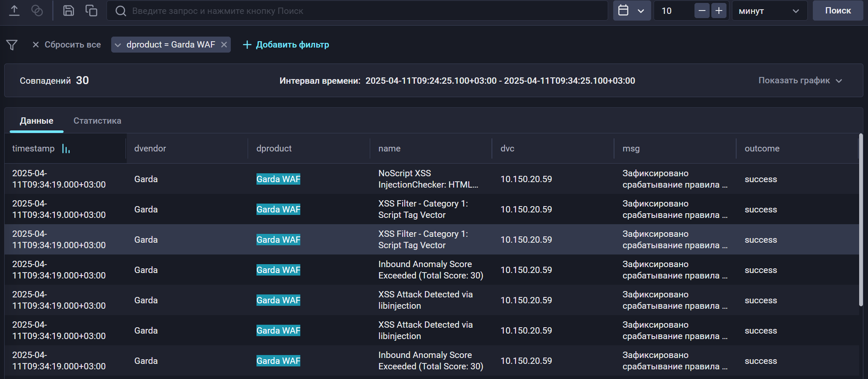Screen dimensions: 868x379
Task: Expand Показать график chart section
Action: point(800,80)
